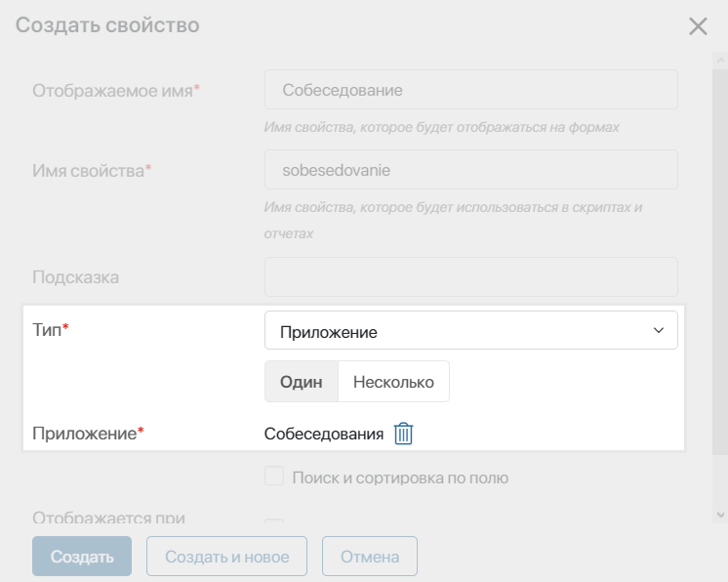Select the Несколько option
This screenshot has width=728, height=582.
point(393,382)
